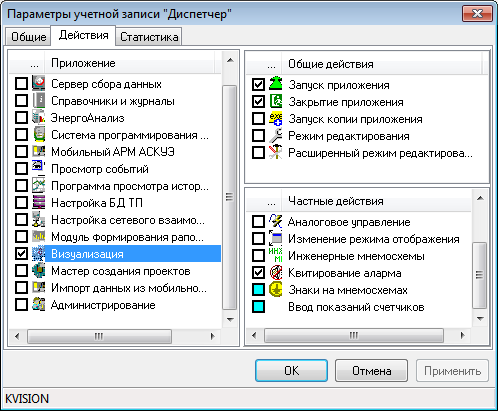This screenshot has width=498, height=411.
Task: Select the ЭнергоАнализ application icon
Action: (x=39, y=117)
